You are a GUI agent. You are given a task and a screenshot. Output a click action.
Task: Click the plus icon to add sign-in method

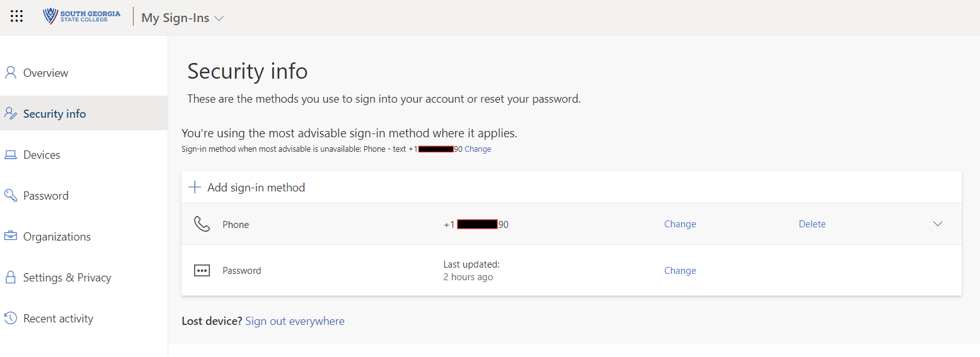[195, 187]
